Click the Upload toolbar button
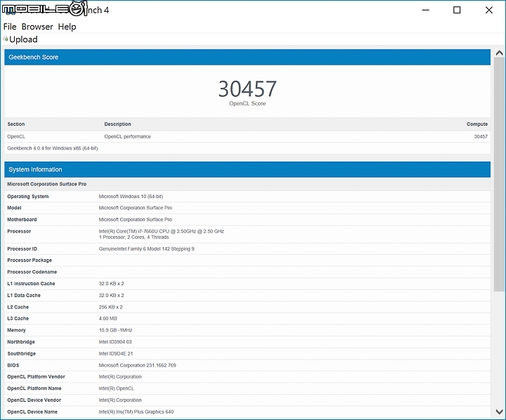The height and width of the screenshot is (420, 506). 20,39
